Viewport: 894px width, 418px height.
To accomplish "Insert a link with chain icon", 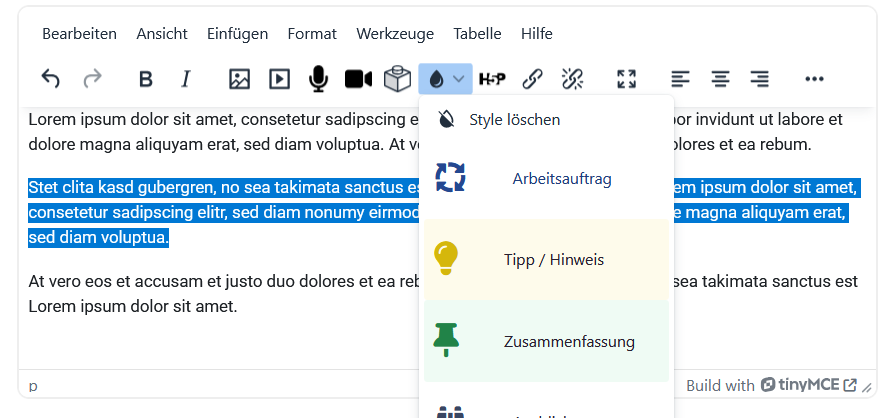I will (x=533, y=78).
